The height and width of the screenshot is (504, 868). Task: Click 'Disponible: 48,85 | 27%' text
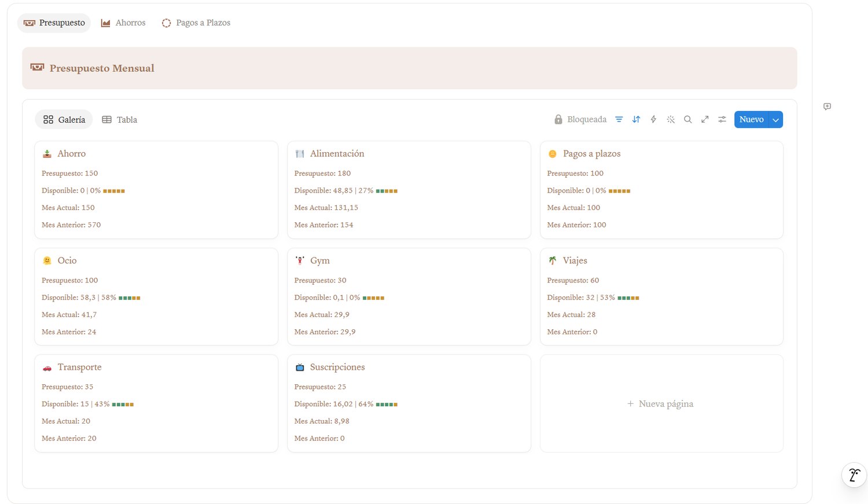pyautogui.click(x=334, y=191)
